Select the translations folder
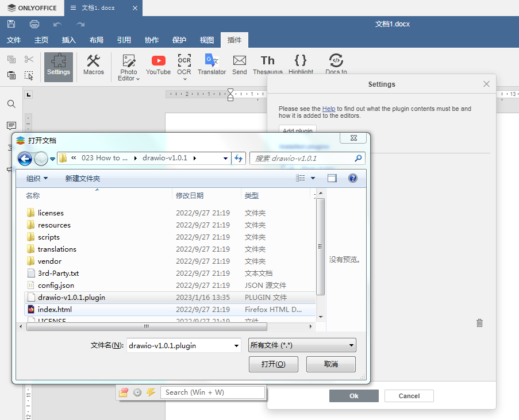The width and height of the screenshot is (519, 420). [x=170, y=249]
